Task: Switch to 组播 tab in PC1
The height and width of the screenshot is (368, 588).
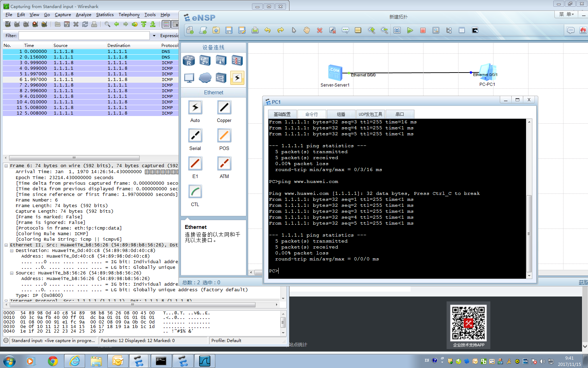Action: [341, 114]
